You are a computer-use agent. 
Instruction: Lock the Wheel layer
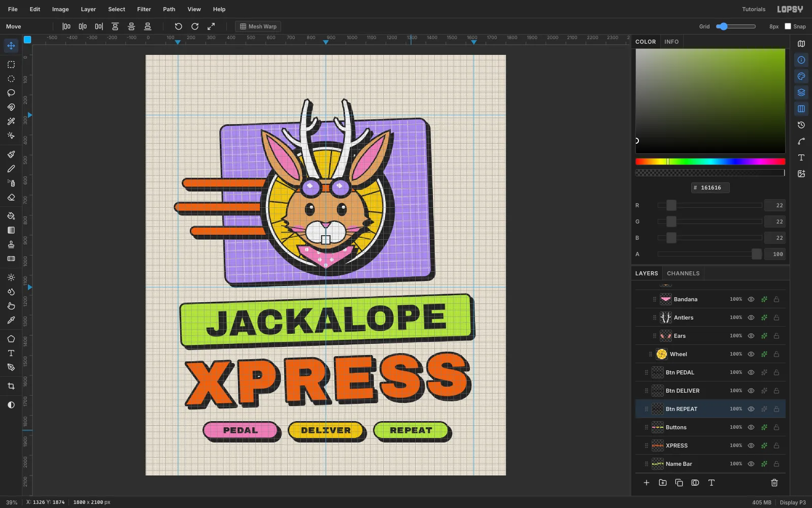776,354
